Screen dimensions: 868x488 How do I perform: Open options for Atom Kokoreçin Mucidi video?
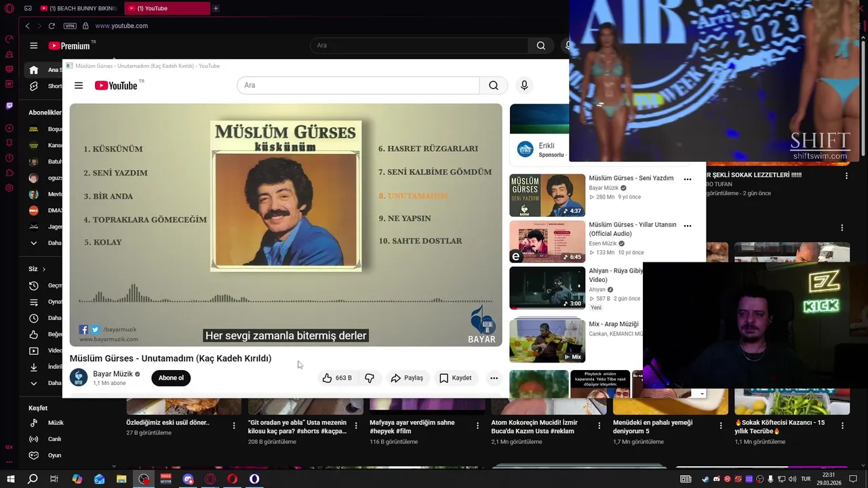pos(599,426)
